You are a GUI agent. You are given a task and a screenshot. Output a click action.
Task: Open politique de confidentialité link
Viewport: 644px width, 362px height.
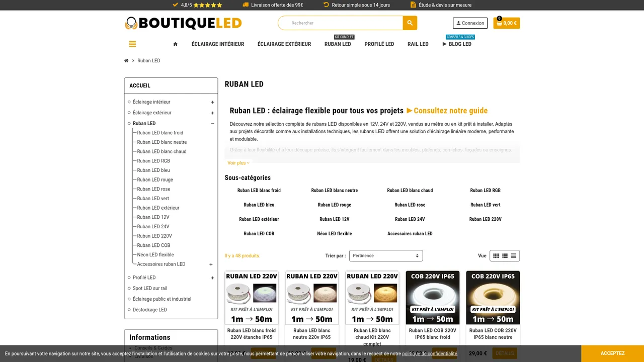(430, 354)
